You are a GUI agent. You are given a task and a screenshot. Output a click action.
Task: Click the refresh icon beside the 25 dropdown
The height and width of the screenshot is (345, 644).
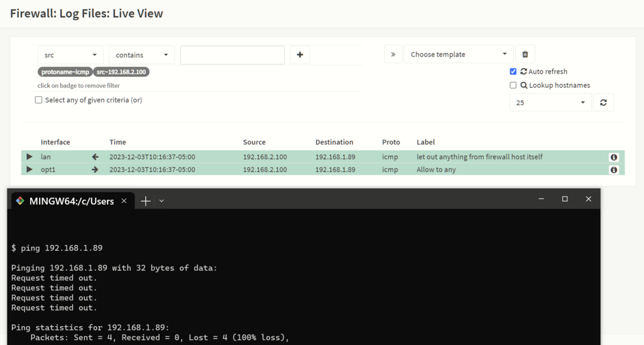click(x=603, y=102)
